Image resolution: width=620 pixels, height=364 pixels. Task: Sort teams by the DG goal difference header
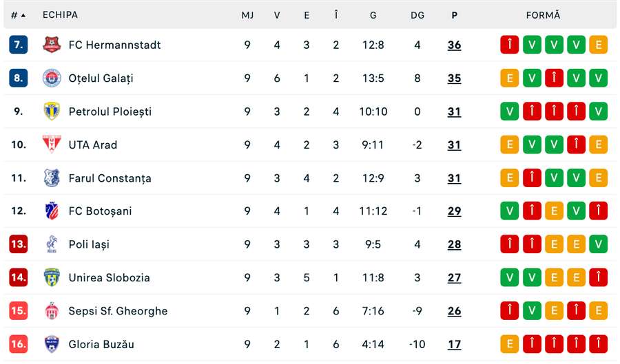click(417, 15)
